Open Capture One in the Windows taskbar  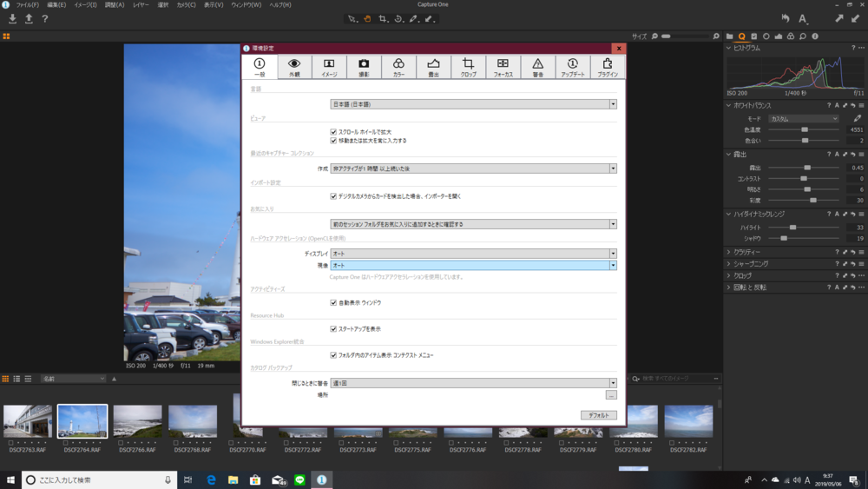pyautogui.click(x=322, y=479)
